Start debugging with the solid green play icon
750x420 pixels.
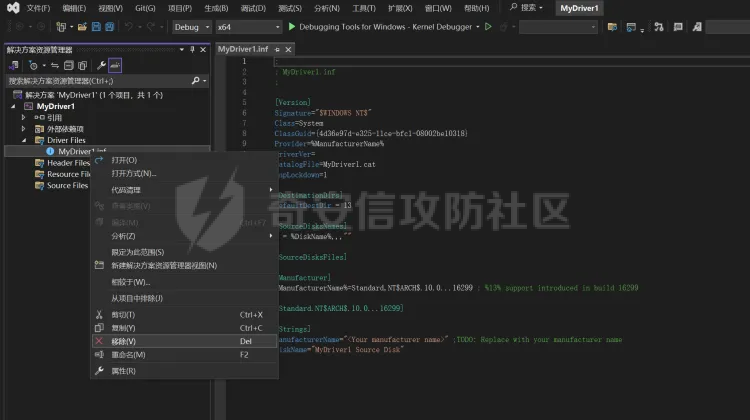292,27
